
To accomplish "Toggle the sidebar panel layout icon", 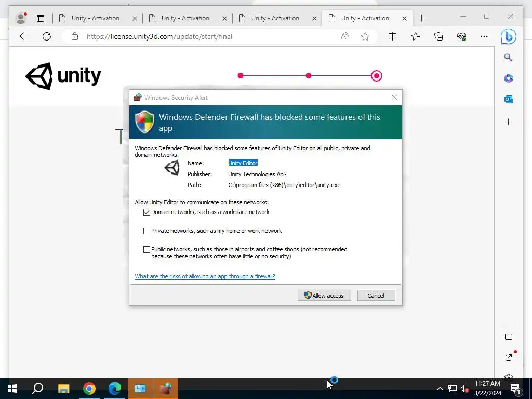I will point(508,337).
